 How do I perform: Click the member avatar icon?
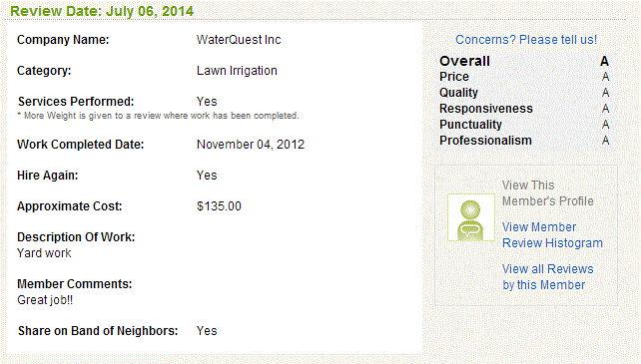pos(471,217)
